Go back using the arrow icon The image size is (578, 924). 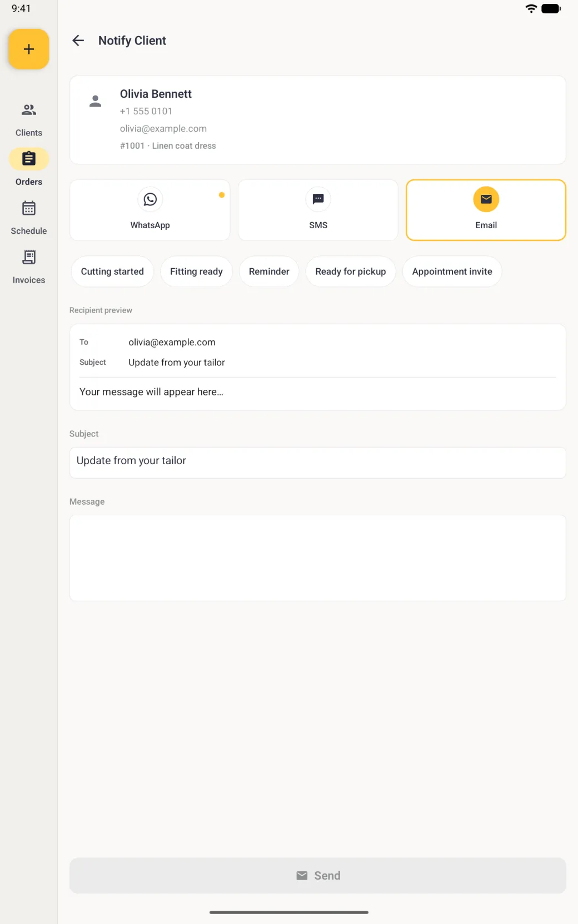pyautogui.click(x=78, y=41)
